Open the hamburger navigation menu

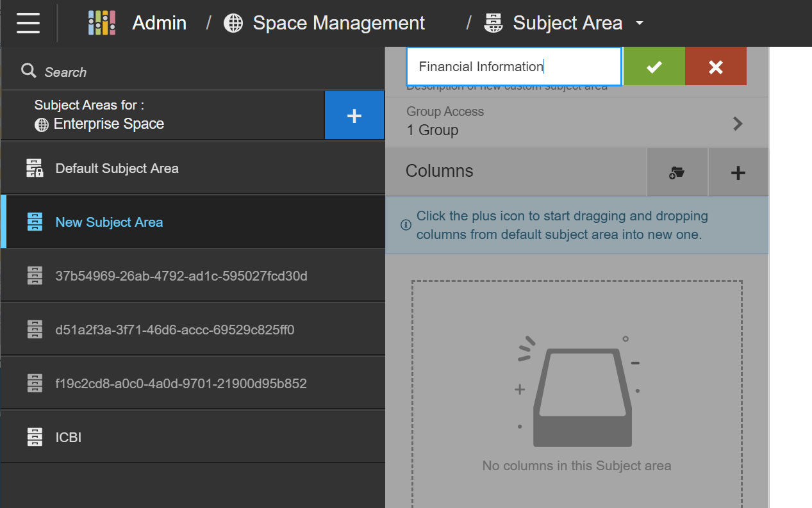coord(28,23)
